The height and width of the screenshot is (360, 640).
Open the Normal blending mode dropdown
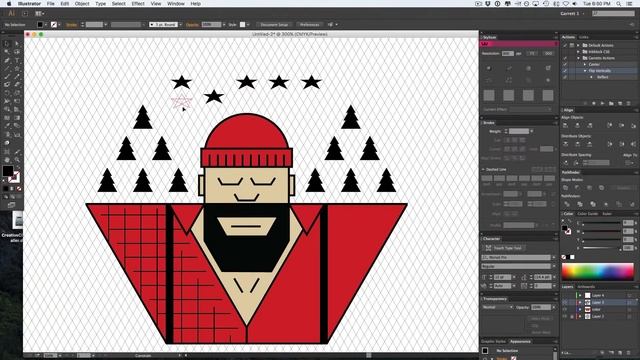(x=496, y=307)
